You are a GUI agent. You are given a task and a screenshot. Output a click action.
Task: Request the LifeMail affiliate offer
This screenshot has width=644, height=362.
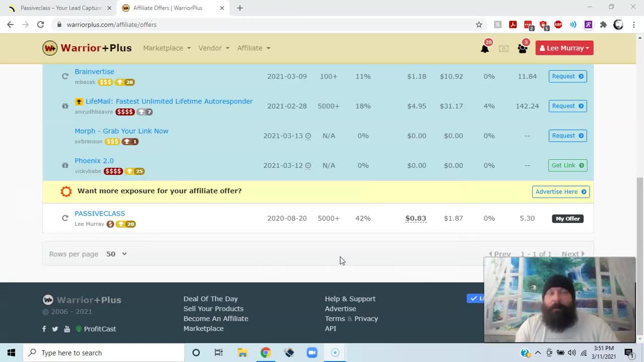tap(568, 106)
